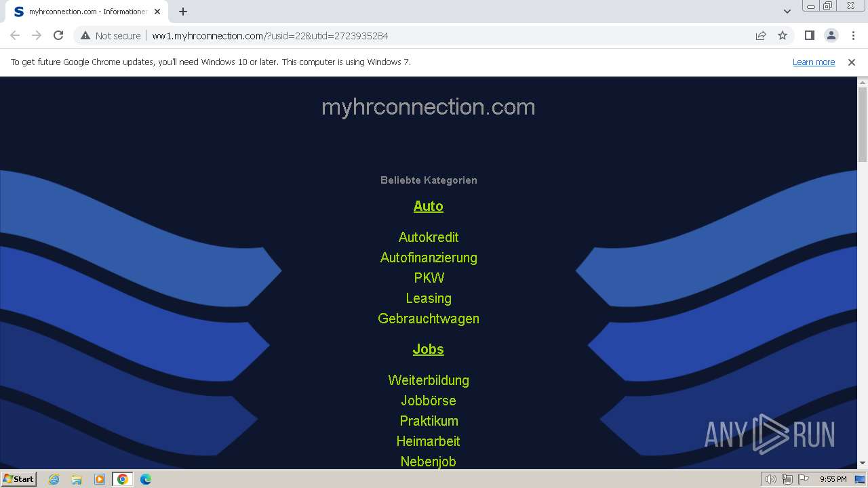Open Windows Explorer folder in taskbar
The image size is (868, 488).
pyautogui.click(x=77, y=479)
